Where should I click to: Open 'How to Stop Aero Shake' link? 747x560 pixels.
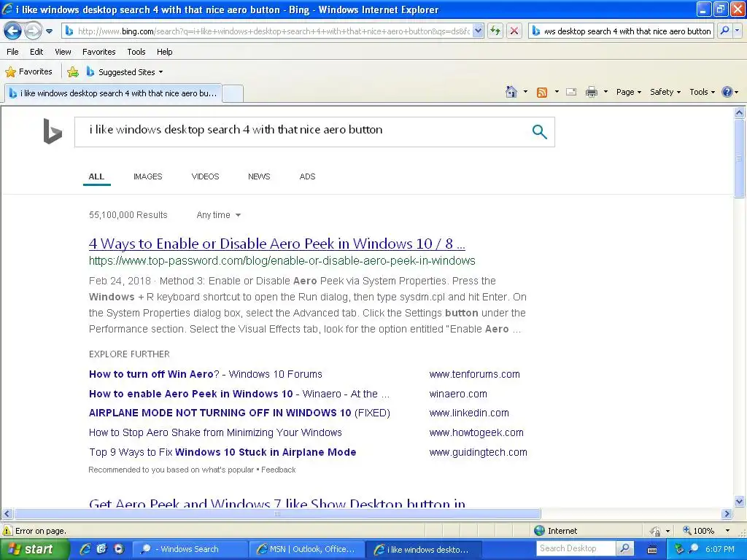(215, 433)
